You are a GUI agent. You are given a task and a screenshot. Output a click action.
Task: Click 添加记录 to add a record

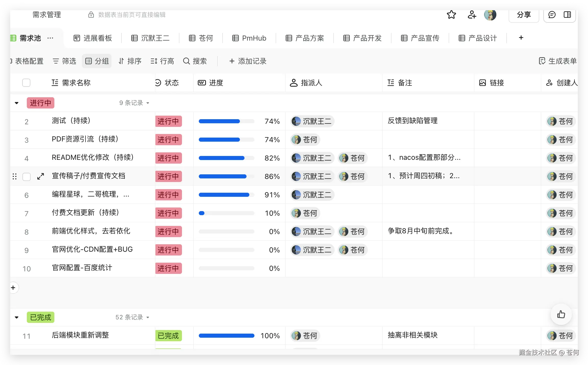pyautogui.click(x=248, y=61)
